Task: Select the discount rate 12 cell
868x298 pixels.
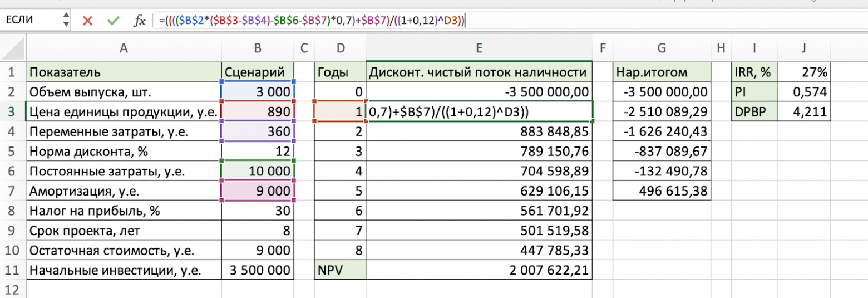Action: 258,152
